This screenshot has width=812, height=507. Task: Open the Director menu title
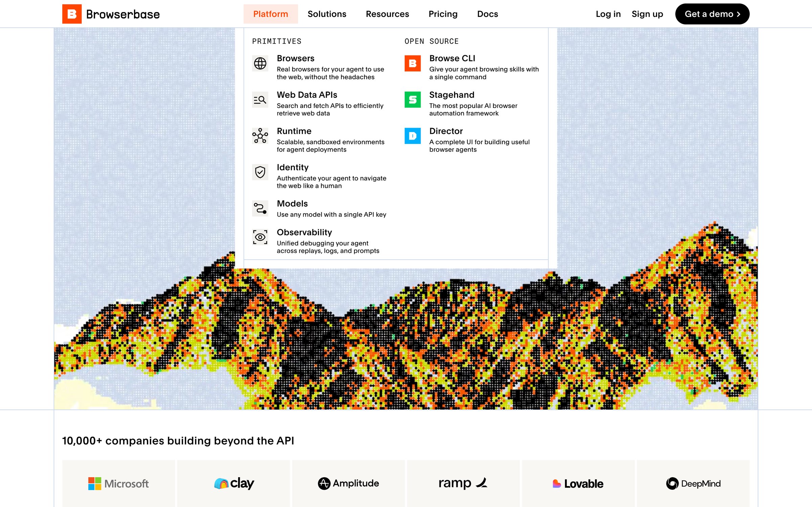tap(446, 131)
